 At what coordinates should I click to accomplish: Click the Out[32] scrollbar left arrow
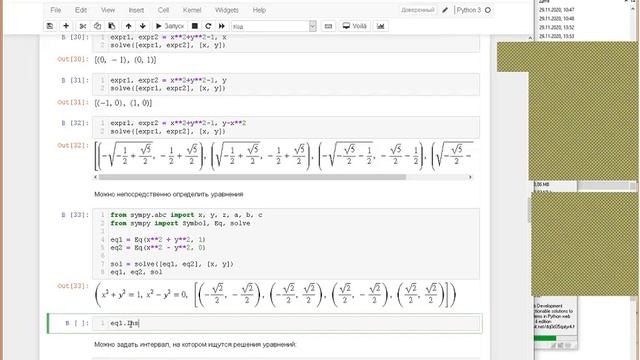pos(96,177)
